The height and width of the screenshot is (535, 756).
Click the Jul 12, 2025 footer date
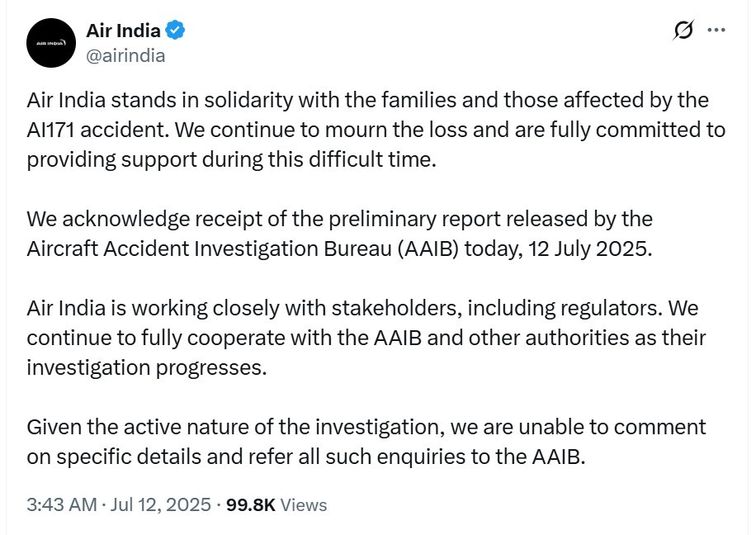[x=160, y=504]
